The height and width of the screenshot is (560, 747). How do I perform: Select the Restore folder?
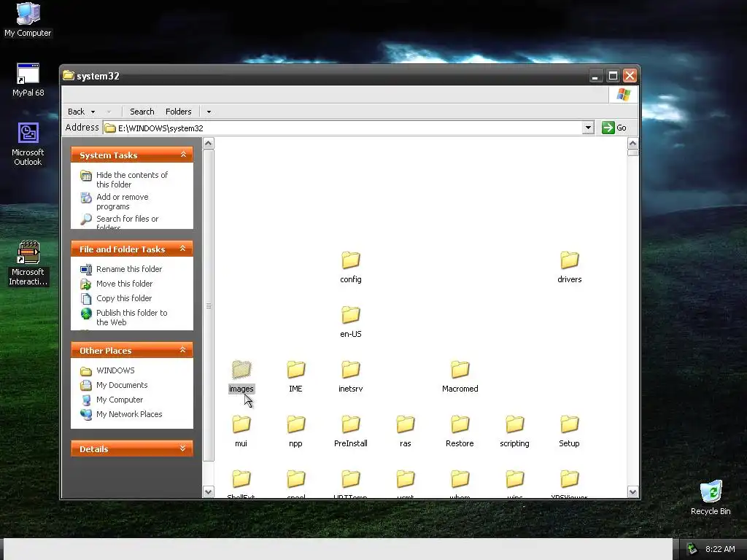point(460,432)
